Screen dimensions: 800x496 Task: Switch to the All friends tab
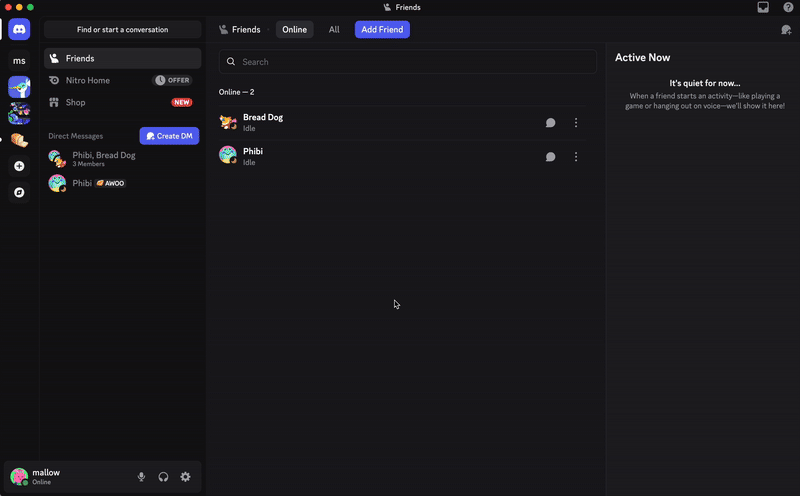pyautogui.click(x=334, y=30)
